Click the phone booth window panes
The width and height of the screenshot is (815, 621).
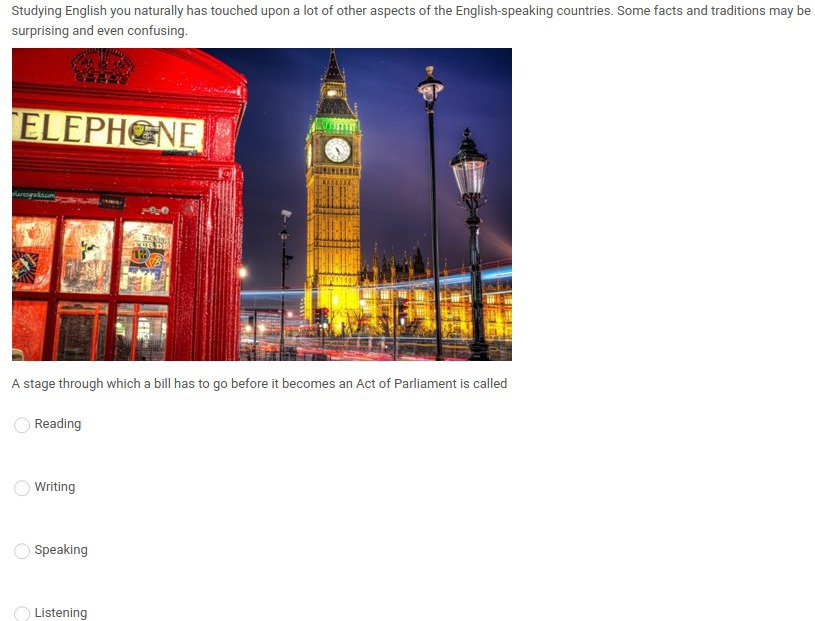91,289
